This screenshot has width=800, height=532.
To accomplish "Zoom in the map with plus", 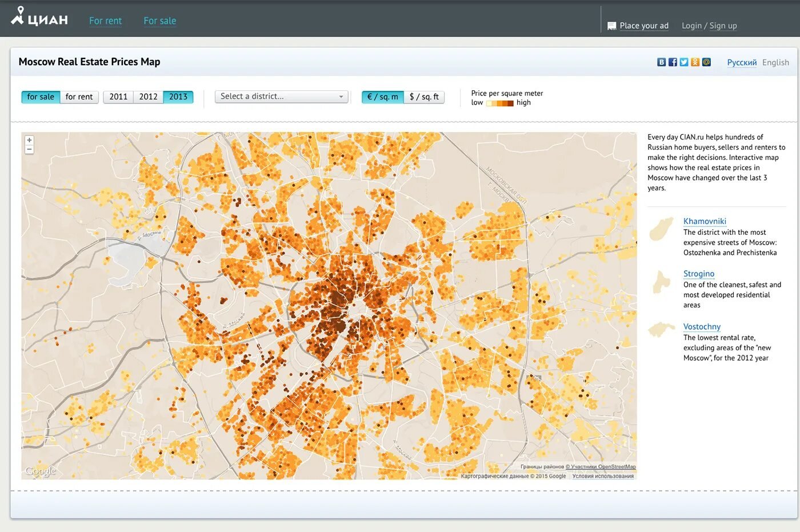I will [x=29, y=140].
